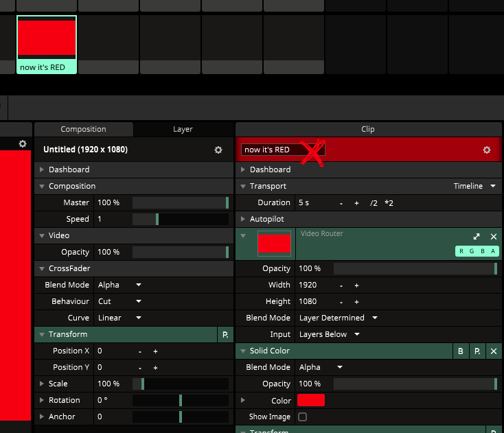Bypass the Solid Color effect with B
The width and height of the screenshot is (504, 433).
[461, 351]
